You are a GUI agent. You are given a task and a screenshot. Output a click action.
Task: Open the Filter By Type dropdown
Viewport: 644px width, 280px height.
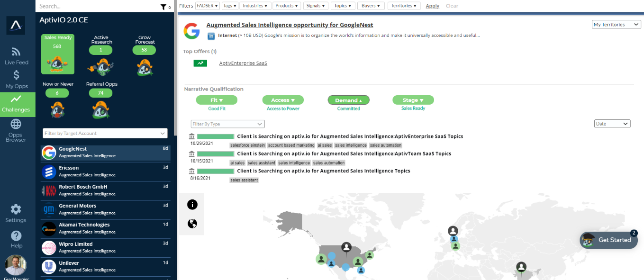(227, 124)
